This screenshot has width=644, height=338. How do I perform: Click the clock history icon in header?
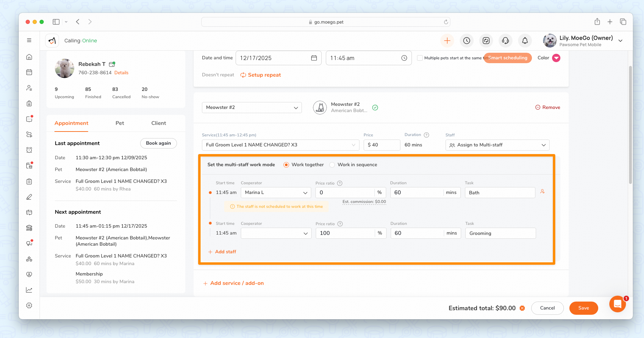tap(467, 41)
